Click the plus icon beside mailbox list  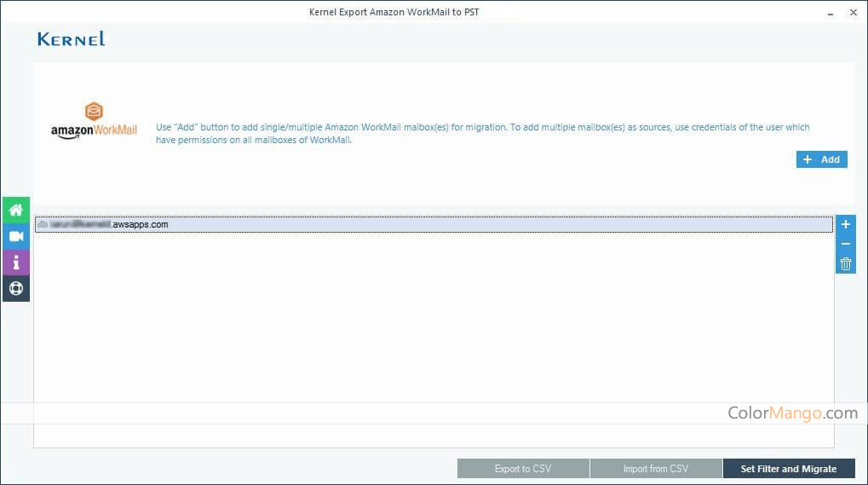[845, 224]
